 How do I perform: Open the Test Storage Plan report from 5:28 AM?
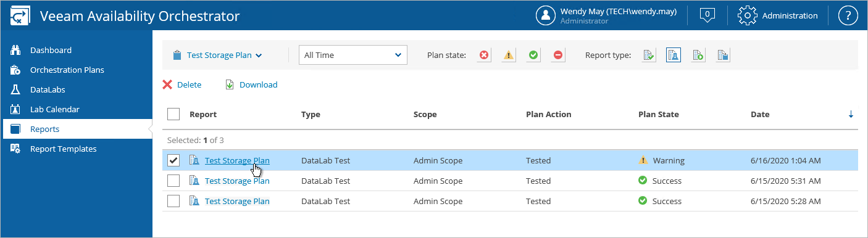point(237,201)
